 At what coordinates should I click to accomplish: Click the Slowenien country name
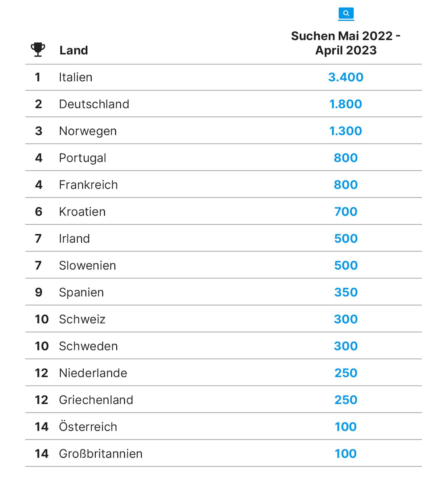point(88,265)
